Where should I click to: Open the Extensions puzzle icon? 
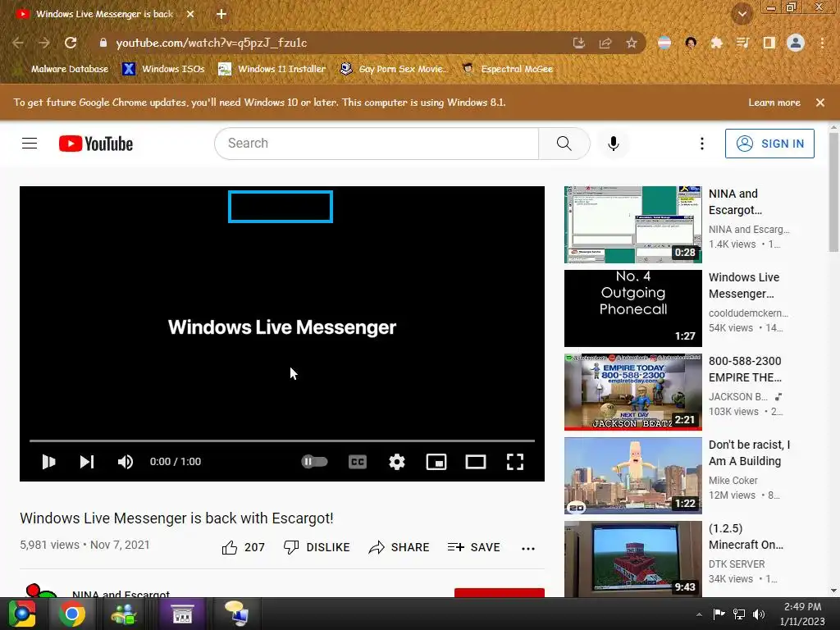tap(717, 43)
